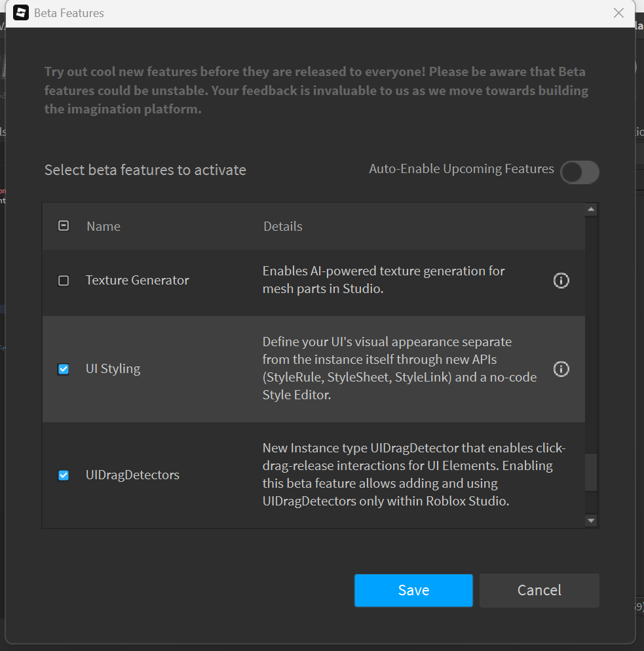Click the UI Styling description text
Image resolution: width=644 pixels, height=651 pixels.
click(399, 368)
